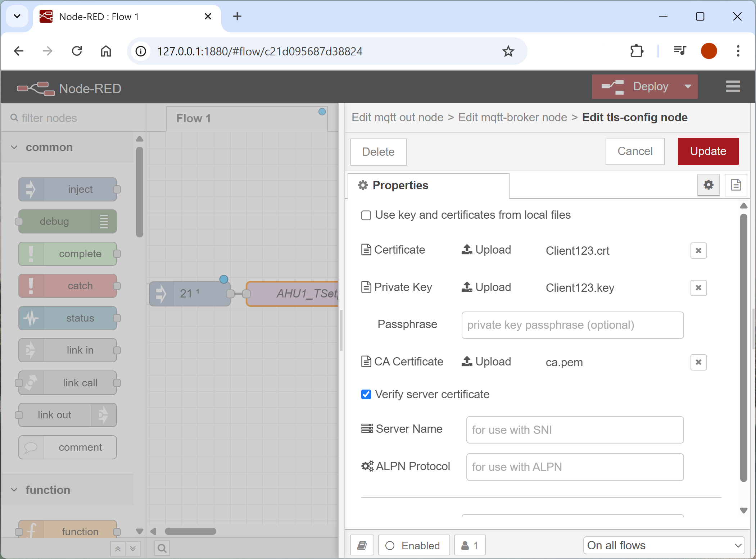Switch to the Flow 1 tab
The image size is (756, 559).
[x=194, y=118]
